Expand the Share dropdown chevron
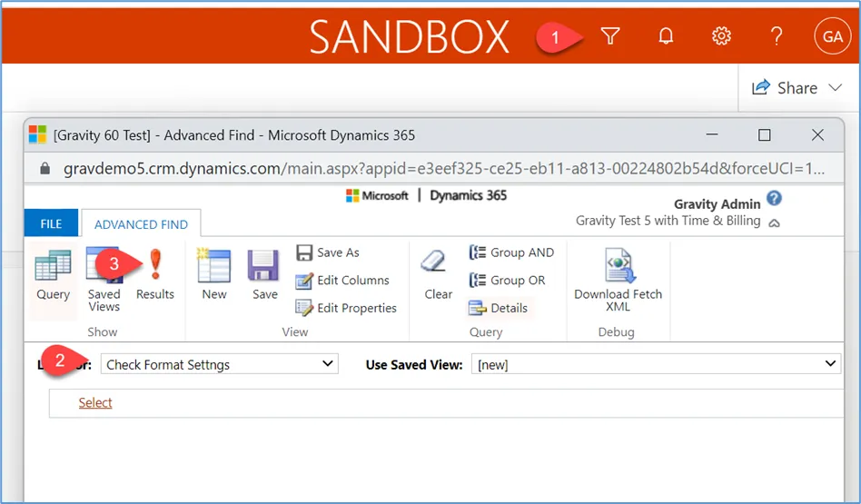The width and height of the screenshot is (861, 504). tap(836, 88)
